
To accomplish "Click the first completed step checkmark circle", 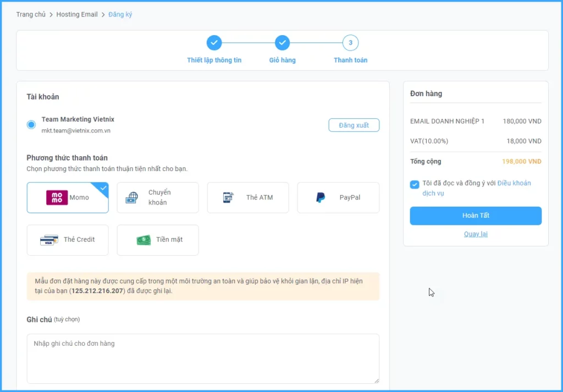I will point(214,43).
